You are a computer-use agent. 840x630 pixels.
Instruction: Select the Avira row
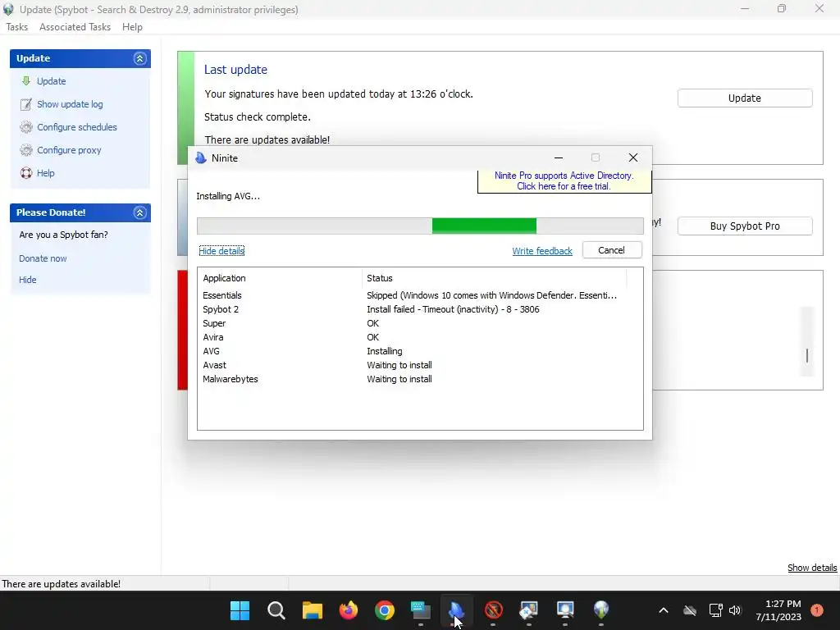click(420, 337)
